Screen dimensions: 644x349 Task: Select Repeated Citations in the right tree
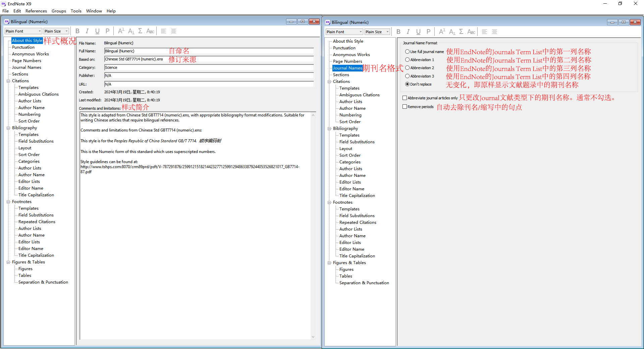(x=358, y=222)
